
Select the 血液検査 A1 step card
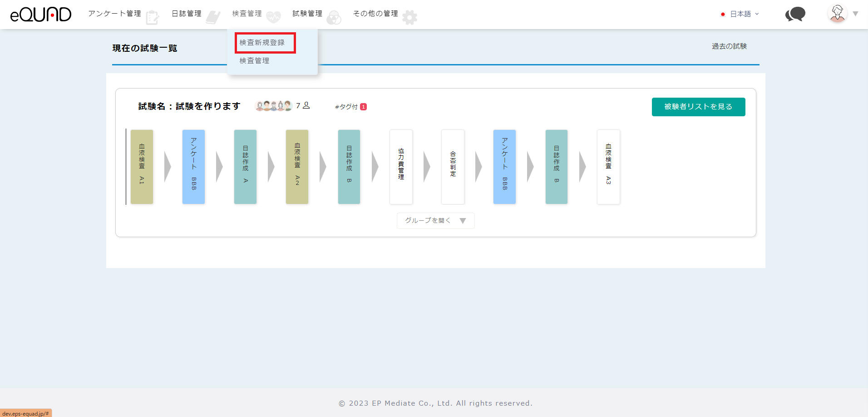142,167
